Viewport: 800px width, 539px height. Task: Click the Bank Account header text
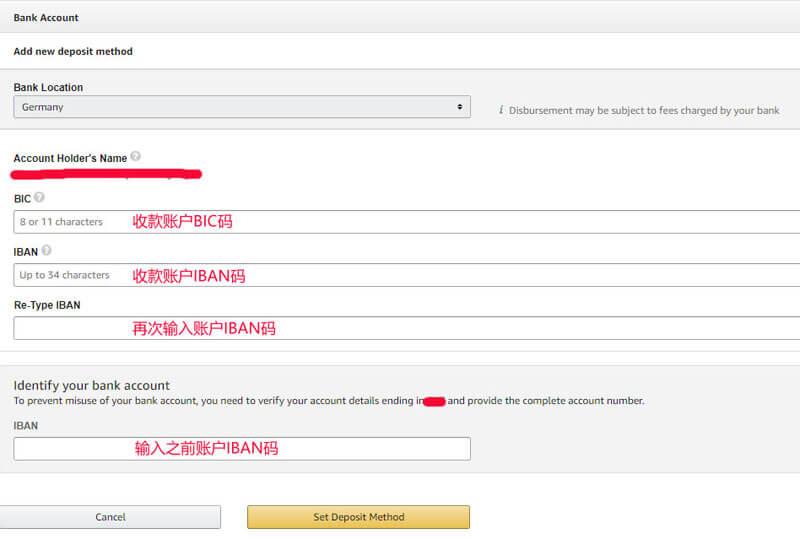[46, 18]
